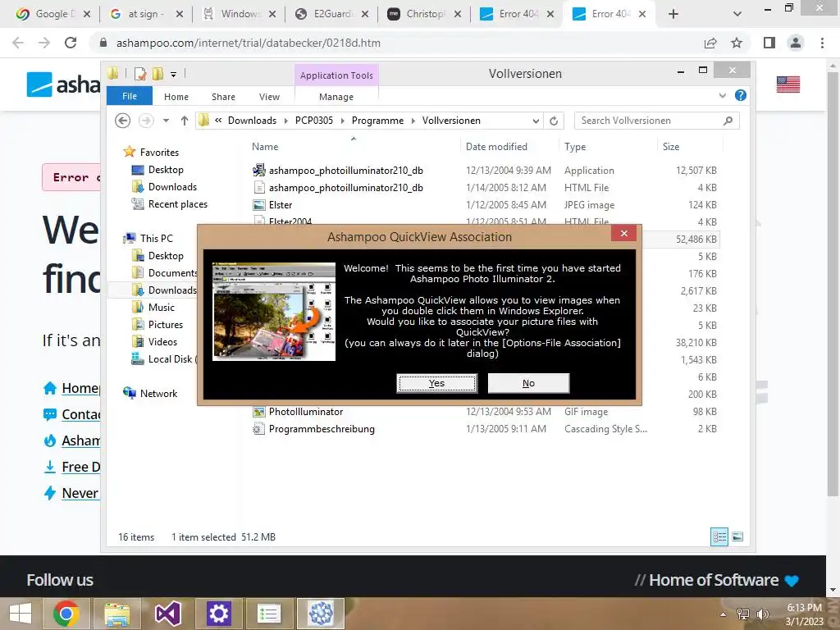Viewport: 840px width, 630px height.
Task: Toggle Chrome side panel icon
Action: click(x=769, y=43)
